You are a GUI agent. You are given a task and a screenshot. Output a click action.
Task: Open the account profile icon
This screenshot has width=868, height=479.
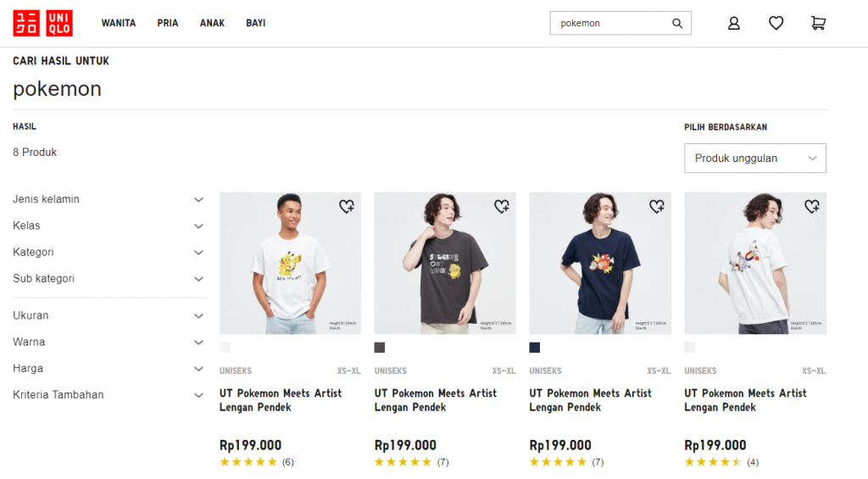tap(734, 24)
